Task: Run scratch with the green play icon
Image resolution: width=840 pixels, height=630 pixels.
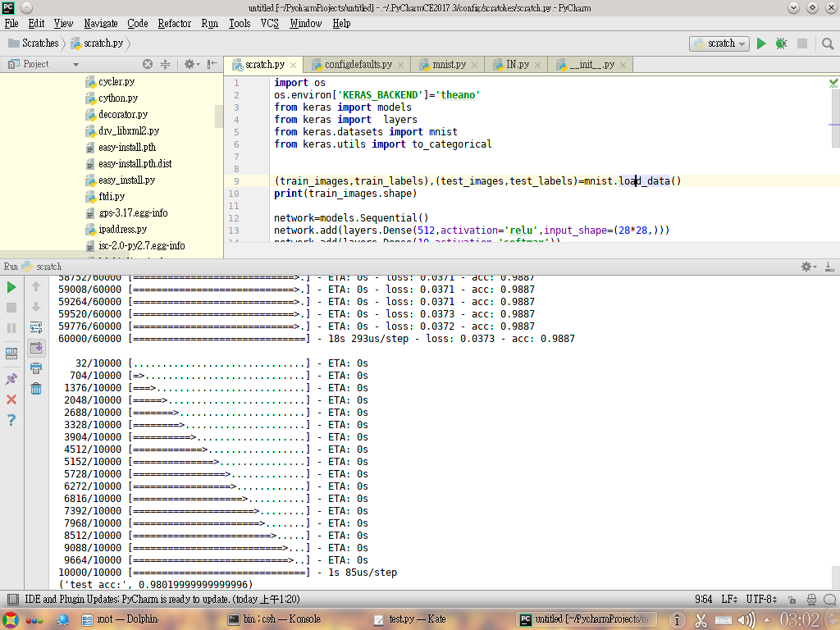Action: (760, 43)
